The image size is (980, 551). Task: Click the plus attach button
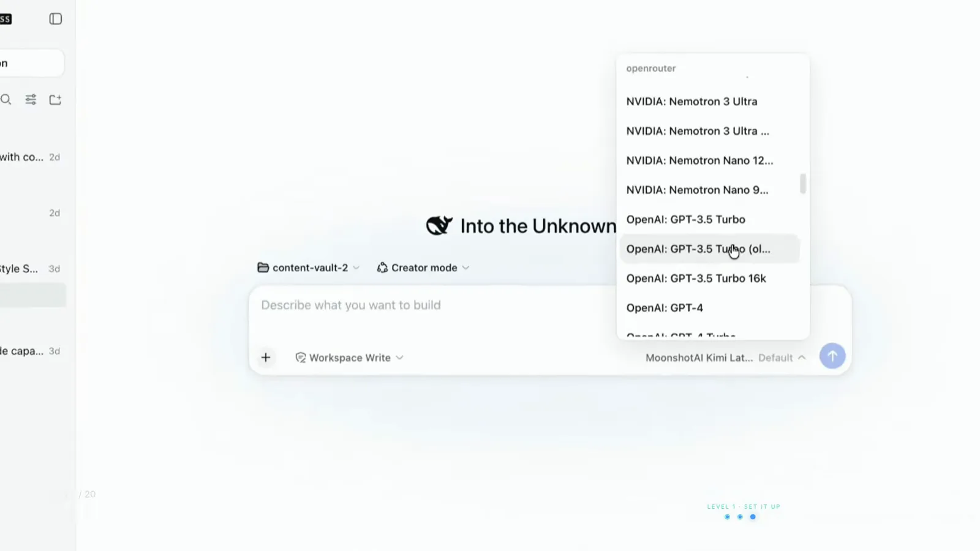point(266,358)
